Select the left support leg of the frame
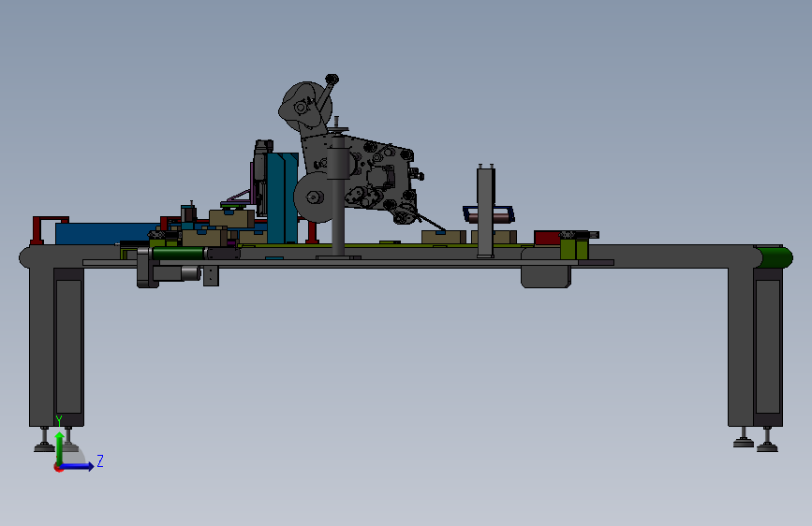 56,346
